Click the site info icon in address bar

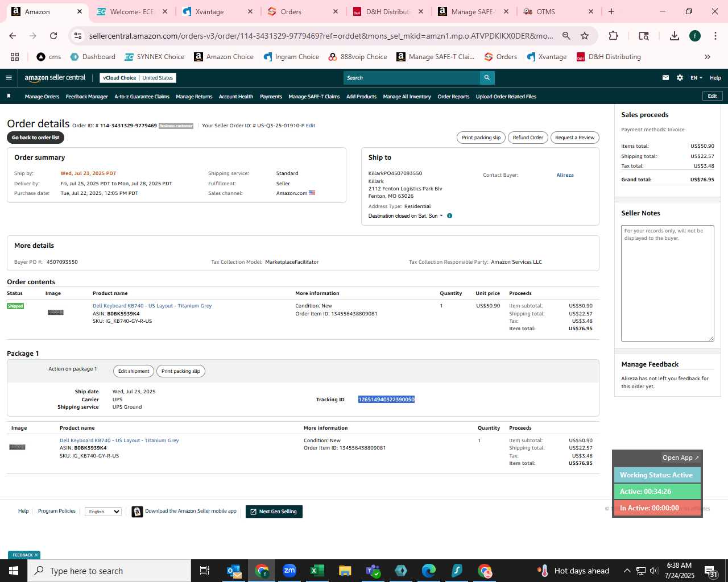(78, 36)
